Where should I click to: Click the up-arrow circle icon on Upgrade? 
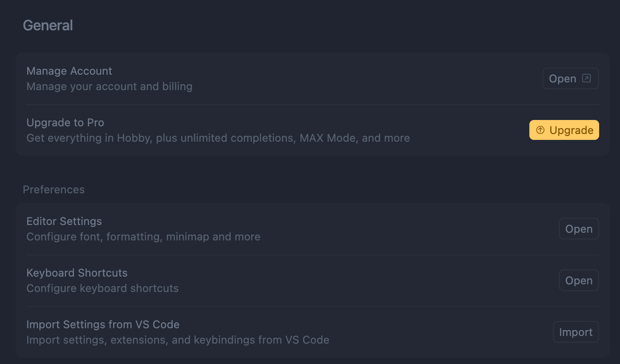pos(540,130)
